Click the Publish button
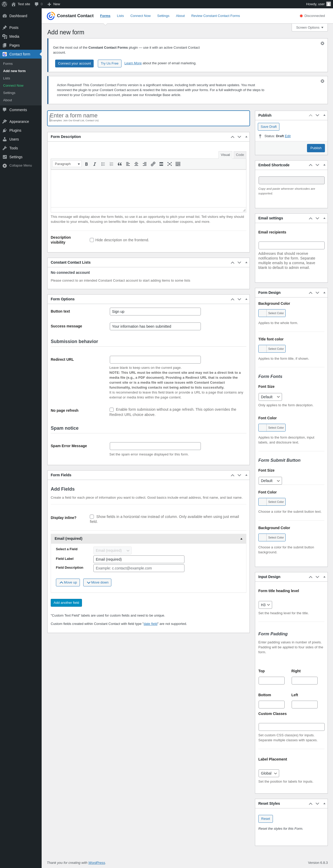The width and height of the screenshot is (333, 868). tap(316, 148)
